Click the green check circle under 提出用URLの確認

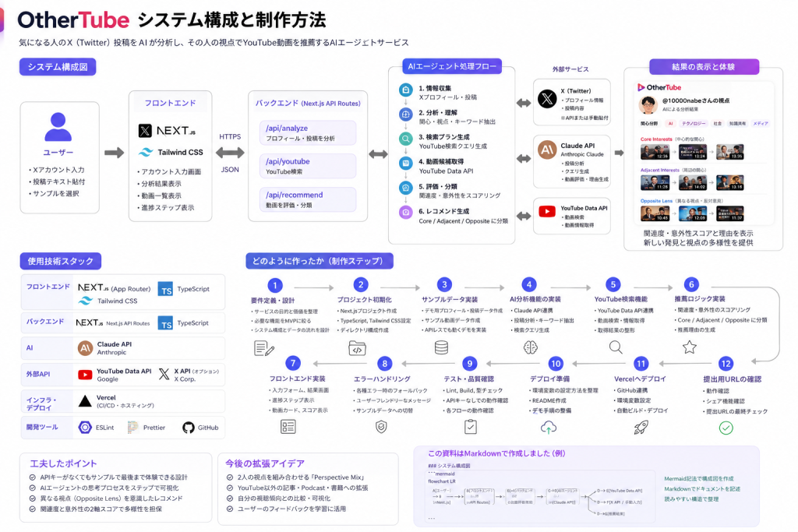(726, 428)
